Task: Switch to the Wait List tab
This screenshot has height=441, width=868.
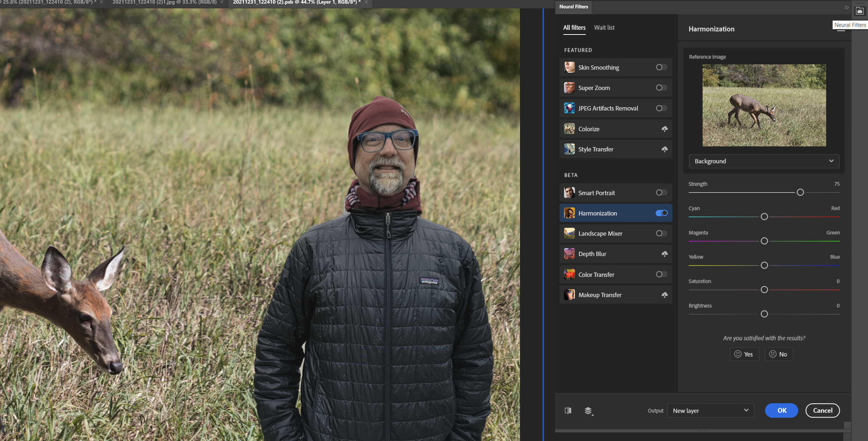Action: click(x=603, y=27)
